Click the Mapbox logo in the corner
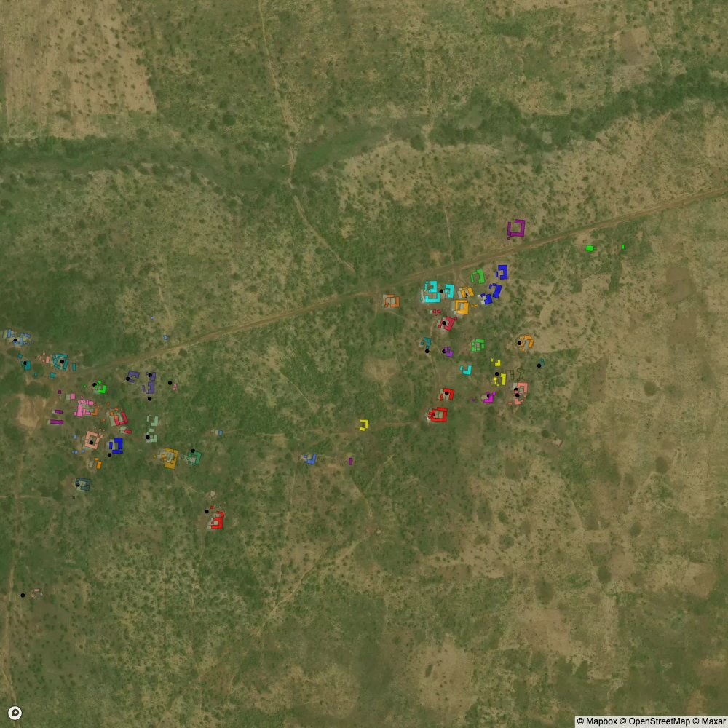The height and width of the screenshot is (728, 728). coord(14,713)
